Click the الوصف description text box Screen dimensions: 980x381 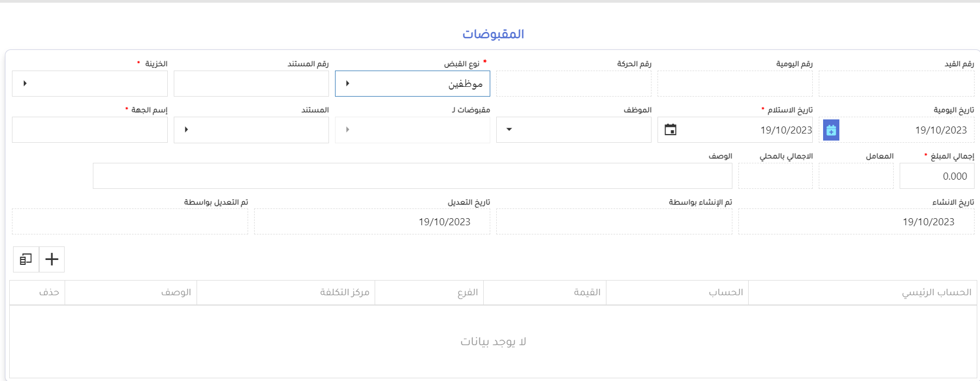(412, 176)
